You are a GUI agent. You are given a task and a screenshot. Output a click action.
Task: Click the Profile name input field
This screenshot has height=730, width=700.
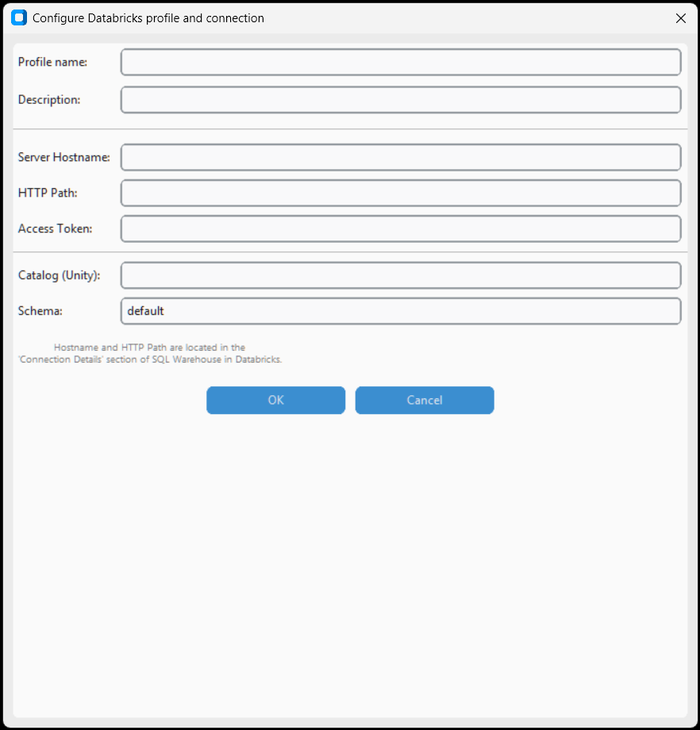401,62
